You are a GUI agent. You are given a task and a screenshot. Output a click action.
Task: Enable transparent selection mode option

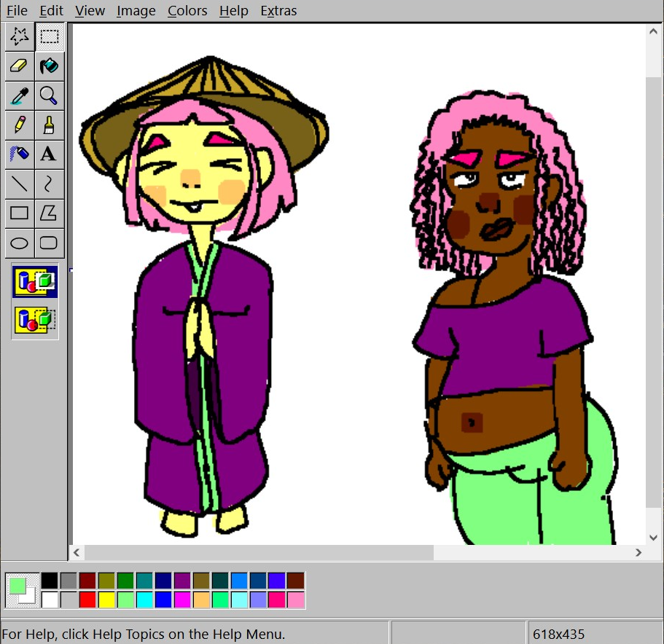pos(35,321)
